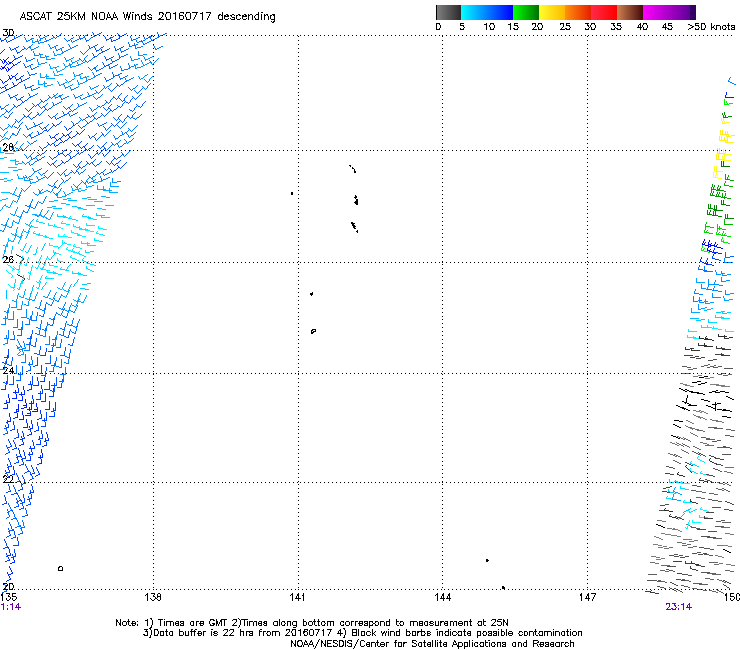Click the purple swath time '1:14'
This screenshot has height=650, width=740.
11,607
